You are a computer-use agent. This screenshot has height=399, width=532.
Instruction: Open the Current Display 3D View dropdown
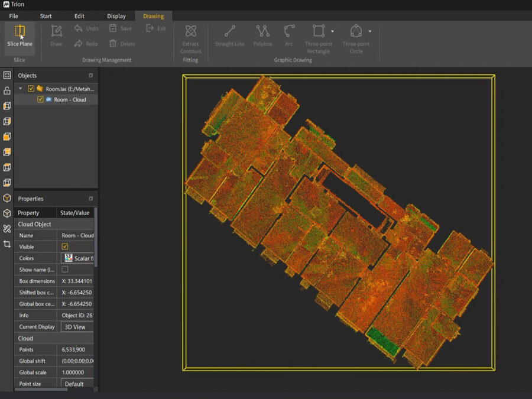pos(76,327)
